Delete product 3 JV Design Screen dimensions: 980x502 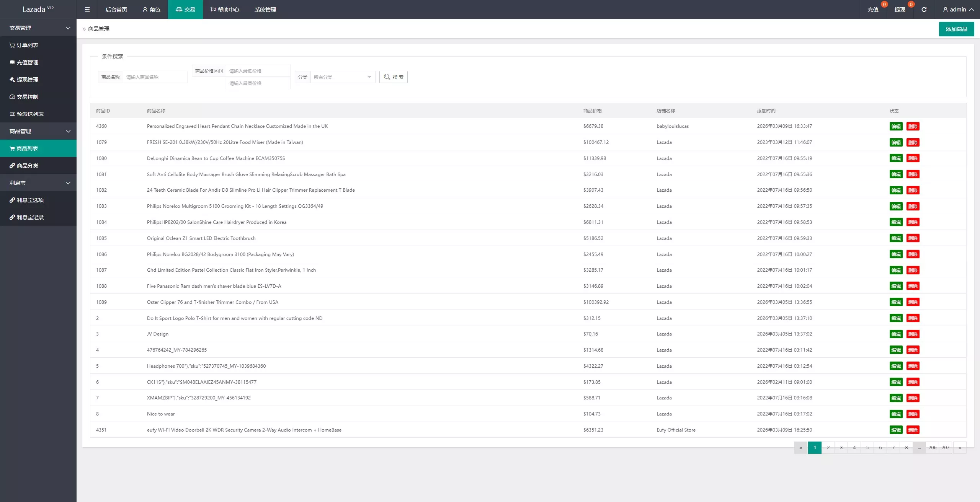point(913,334)
